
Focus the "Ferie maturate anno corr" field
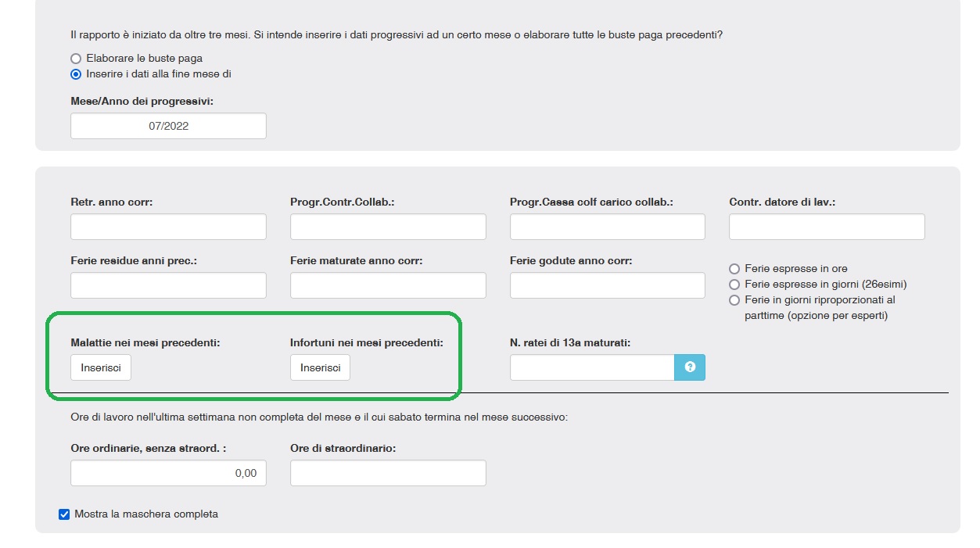(x=388, y=285)
